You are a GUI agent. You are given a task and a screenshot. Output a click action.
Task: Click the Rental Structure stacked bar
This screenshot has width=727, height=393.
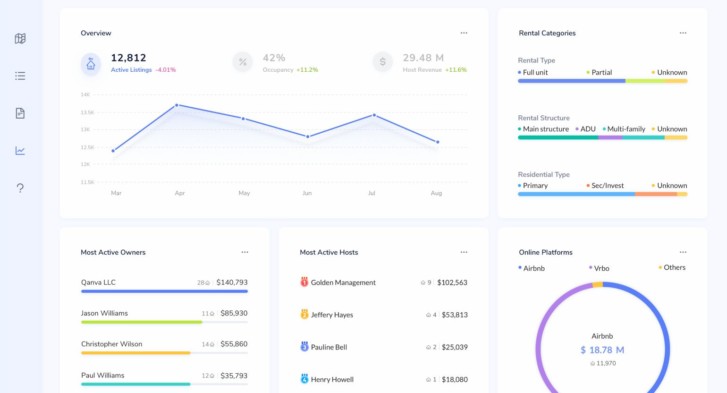pyautogui.click(x=602, y=138)
